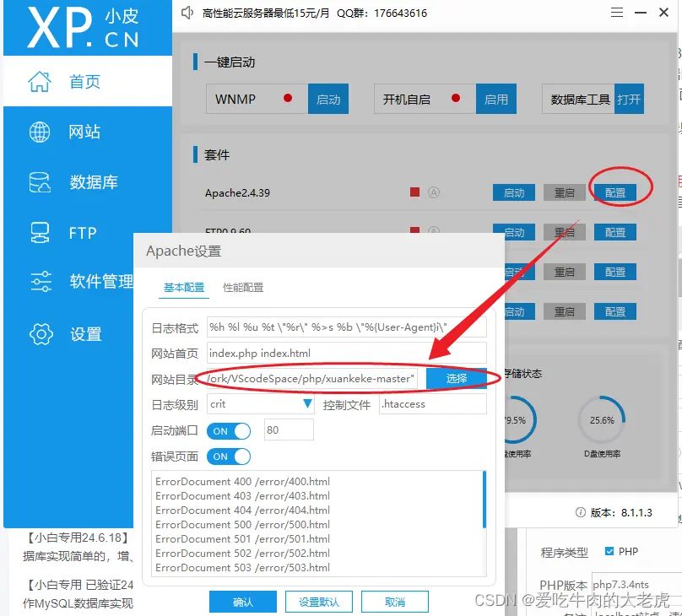Click the 网站首页 index.php input field

tap(347, 353)
